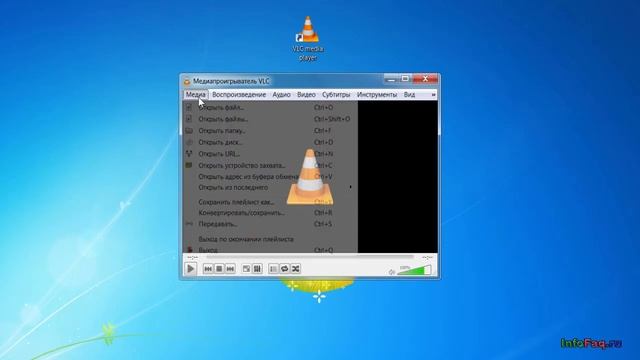Choose Открыть папку... menu entry
This screenshot has height=360, width=640.
[270, 131]
